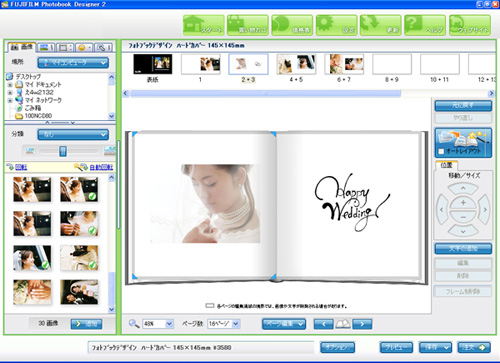Enable the オートレイアウト checkbox
Viewport: 500px width, 363px height.
pyautogui.click(x=441, y=151)
